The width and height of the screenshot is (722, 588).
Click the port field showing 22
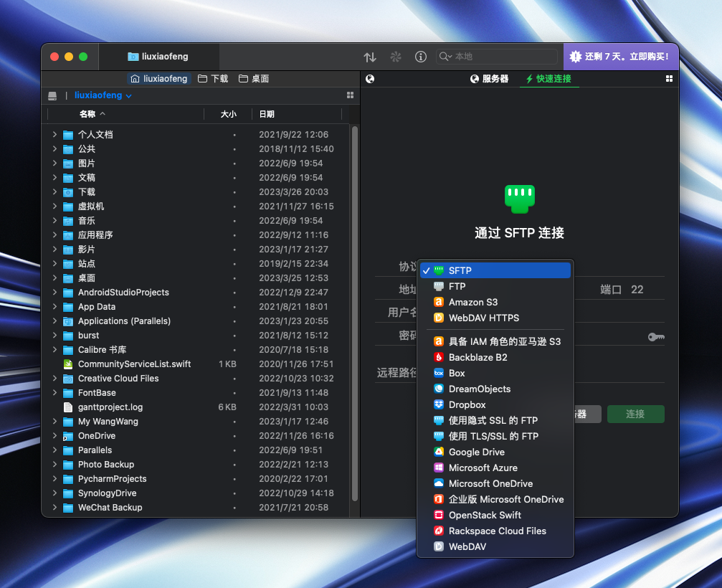point(637,290)
